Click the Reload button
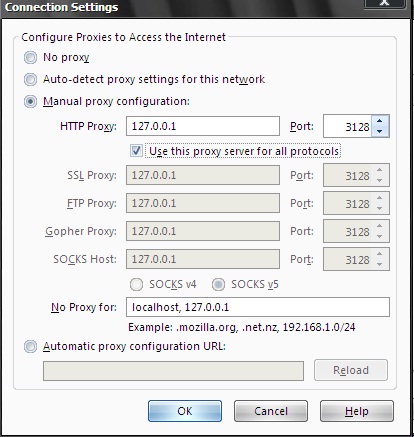The height and width of the screenshot is (437, 414). [351, 370]
